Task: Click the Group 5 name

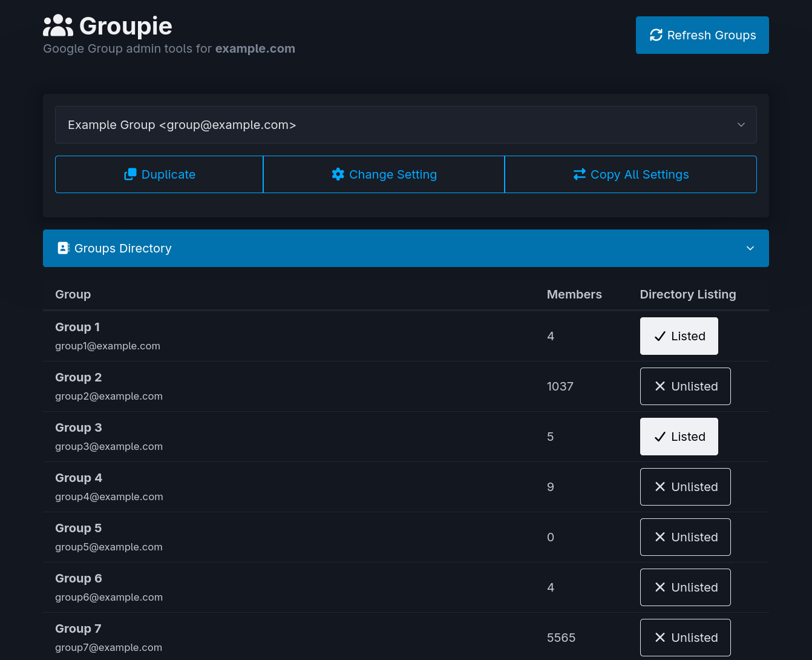Action: (79, 528)
